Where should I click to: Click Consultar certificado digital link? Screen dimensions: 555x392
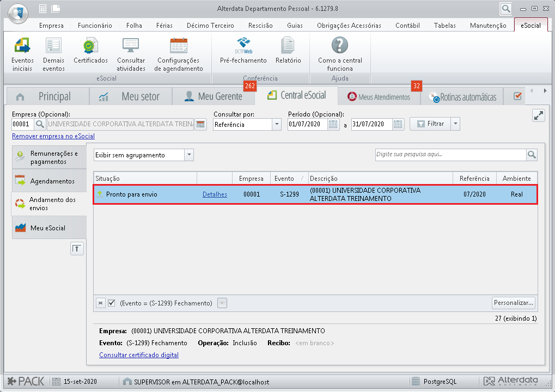click(x=139, y=355)
